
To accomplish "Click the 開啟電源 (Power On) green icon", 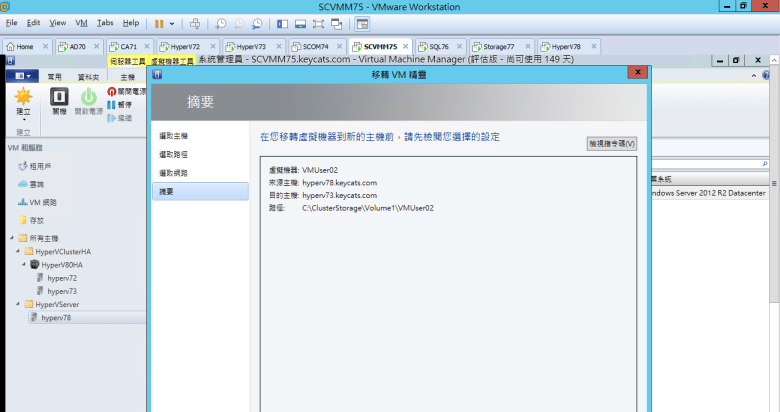I will [88, 99].
